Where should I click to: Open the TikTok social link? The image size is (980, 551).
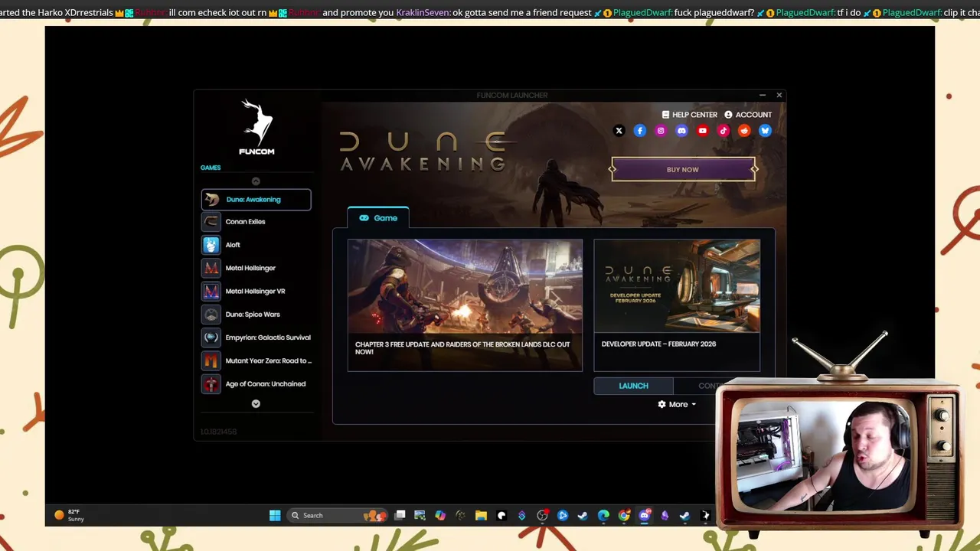coord(724,131)
